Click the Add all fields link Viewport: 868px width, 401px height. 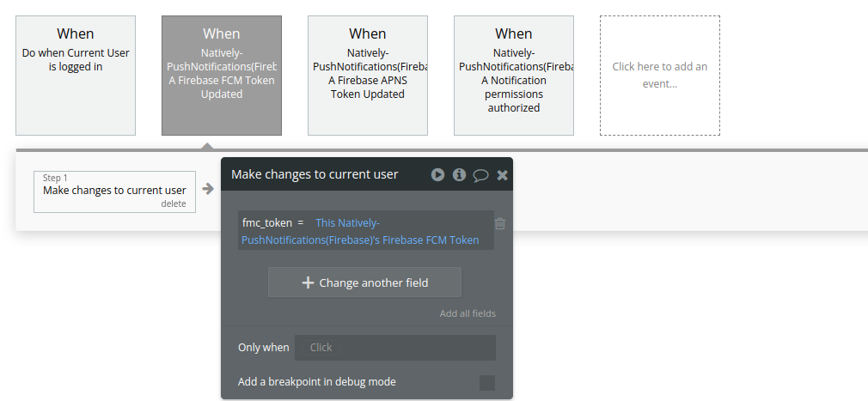click(468, 313)
